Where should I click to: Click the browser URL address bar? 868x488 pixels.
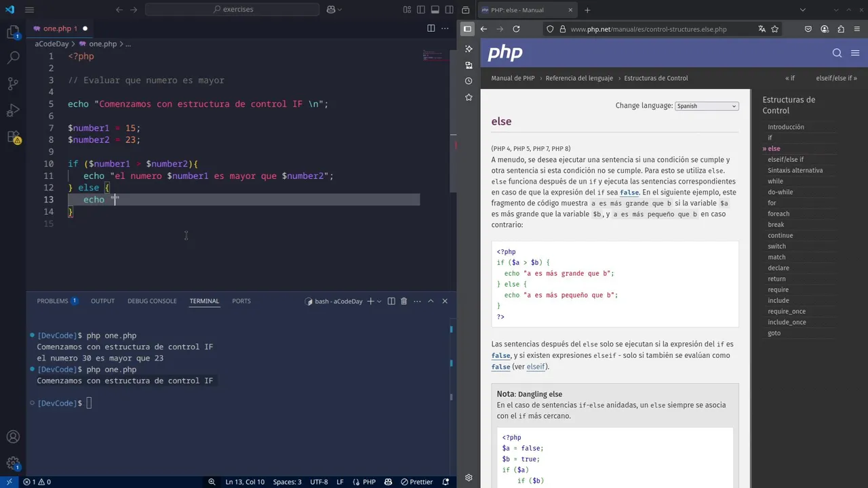(648, 29)
